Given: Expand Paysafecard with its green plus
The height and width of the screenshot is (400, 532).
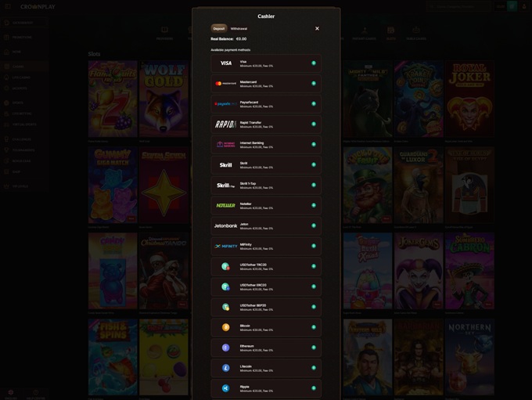Looking at the screenshot, I should pyautogui.click(x=314, y=103).
